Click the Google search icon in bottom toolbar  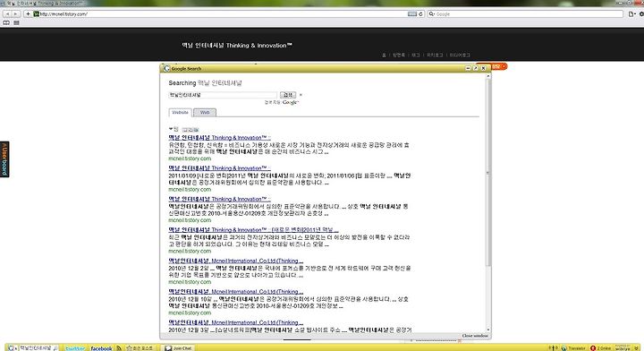(11, 348)
